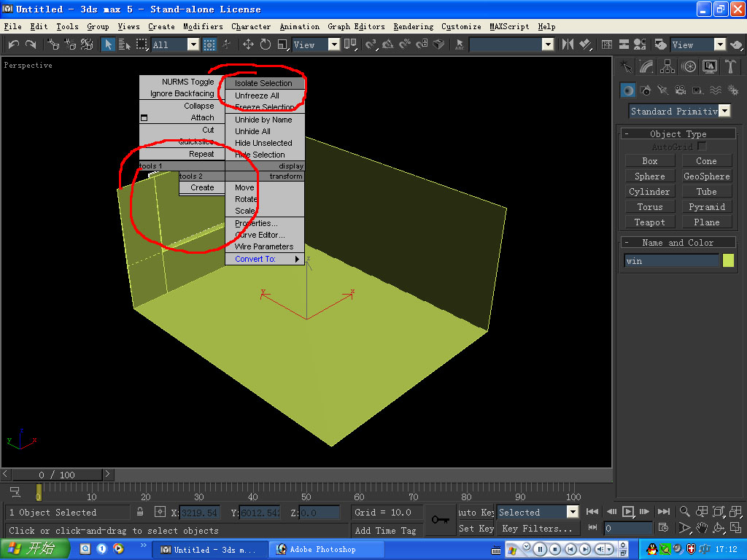Choose the Select Object arrow tool
This screenshot has width=747, height=560.
tap(108, 44)
